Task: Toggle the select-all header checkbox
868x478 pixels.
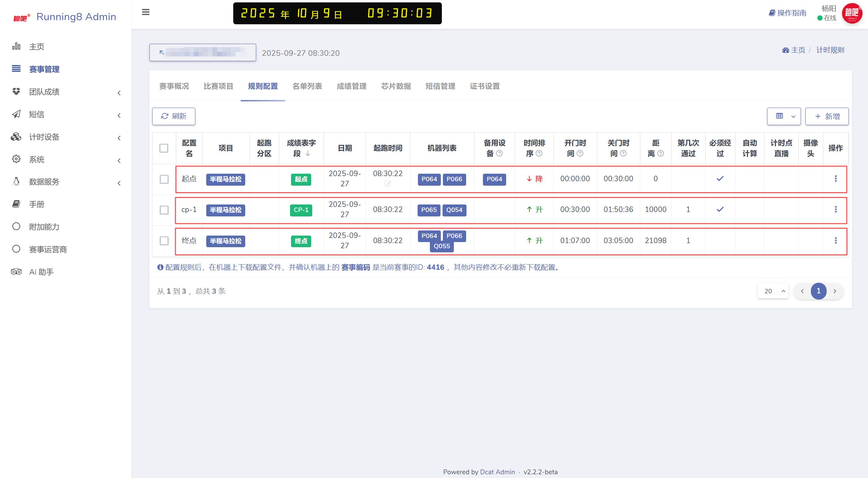Action: [164, 148]
